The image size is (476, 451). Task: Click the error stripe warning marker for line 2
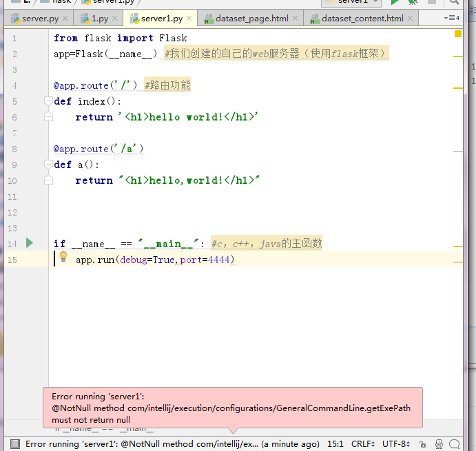pyautogui.click(x=458, y=56)
